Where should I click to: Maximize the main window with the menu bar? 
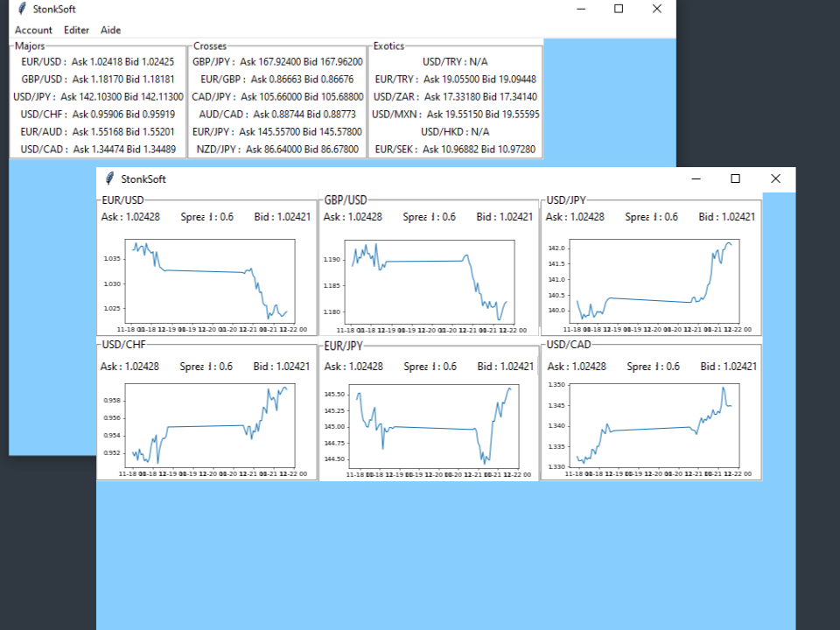click(x=619, y=9)
